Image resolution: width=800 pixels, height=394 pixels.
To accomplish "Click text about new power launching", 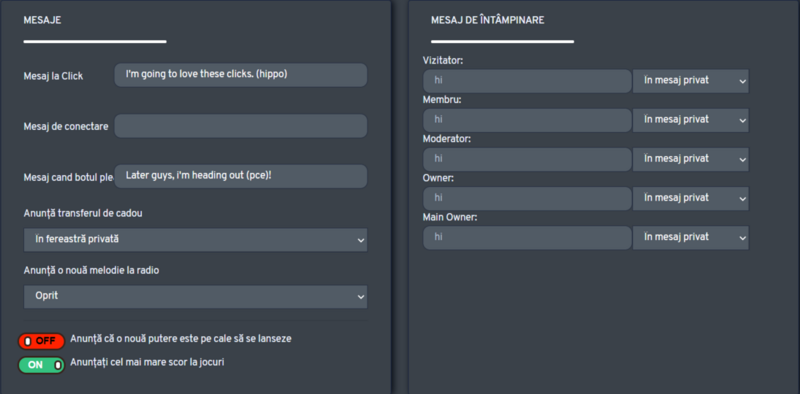I will (181, 339).
